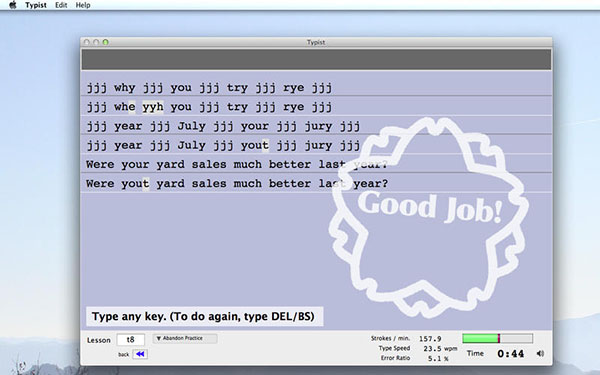The image size is (600, 375).
Task: Click the dark gray banner bar
Action: (316, 59)
